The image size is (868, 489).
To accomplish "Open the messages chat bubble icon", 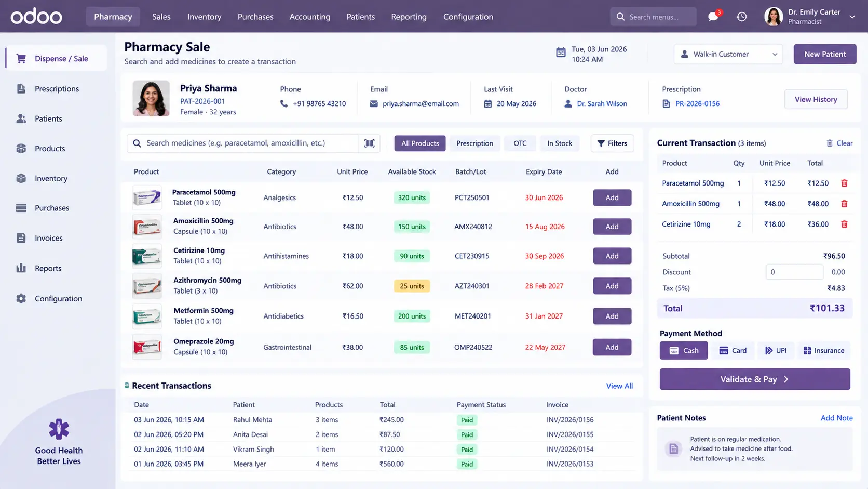I will tap(713, 17).
